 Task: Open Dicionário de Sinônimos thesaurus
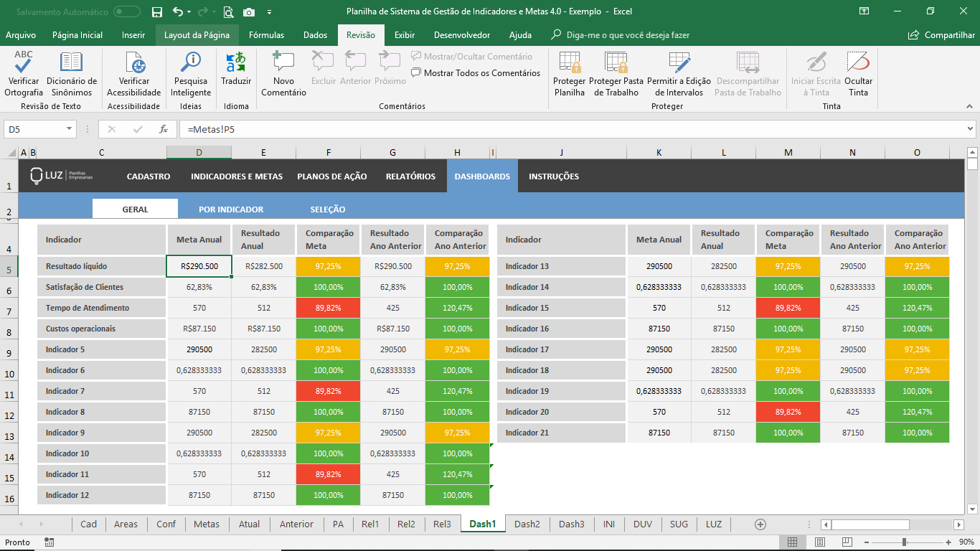pos(72,75)
